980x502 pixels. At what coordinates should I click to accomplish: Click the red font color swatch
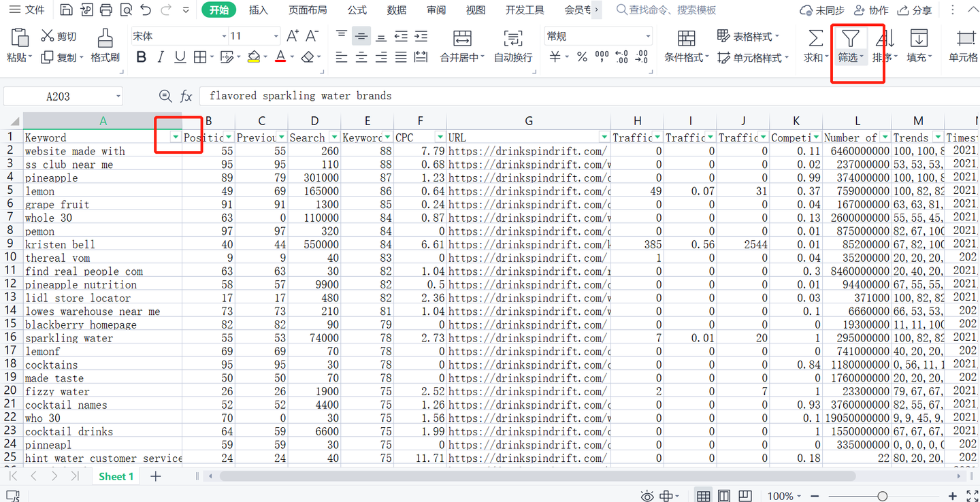280,57
